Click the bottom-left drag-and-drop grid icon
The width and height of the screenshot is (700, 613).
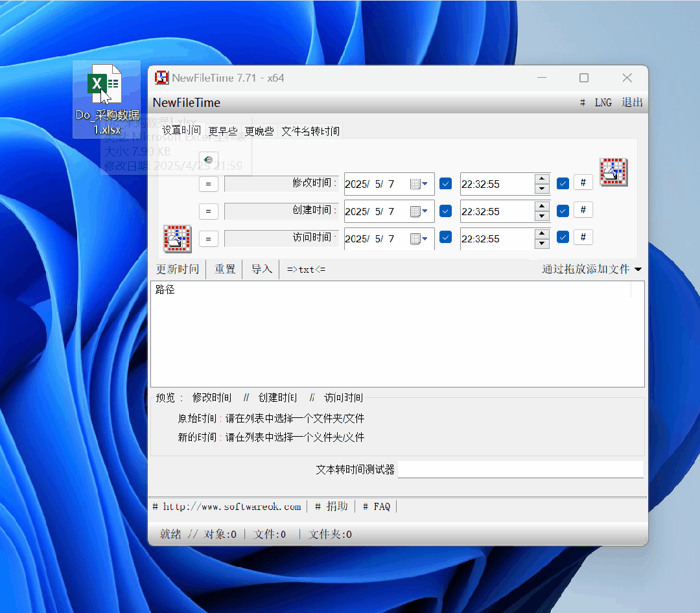pyautogui.click(x=177, y=238)
